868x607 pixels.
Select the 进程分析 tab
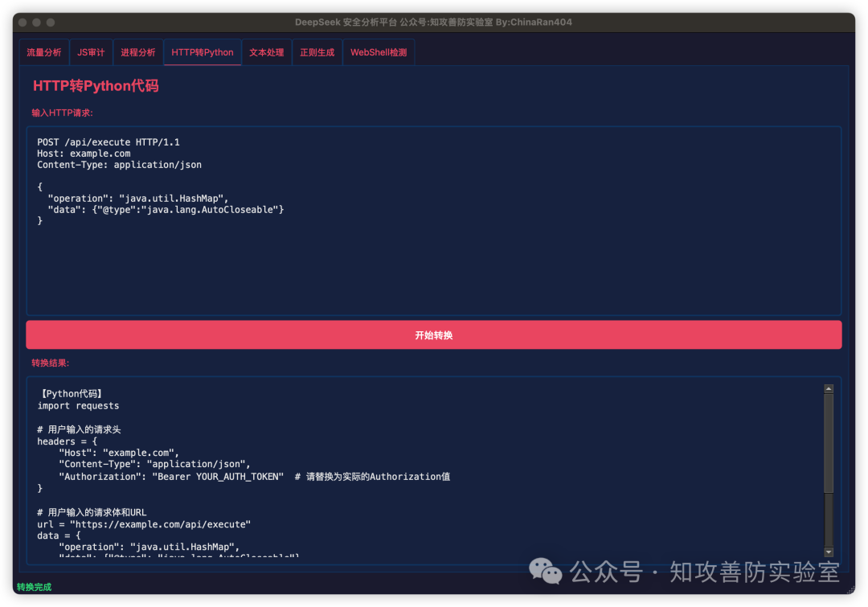click(x=138, y=52)
